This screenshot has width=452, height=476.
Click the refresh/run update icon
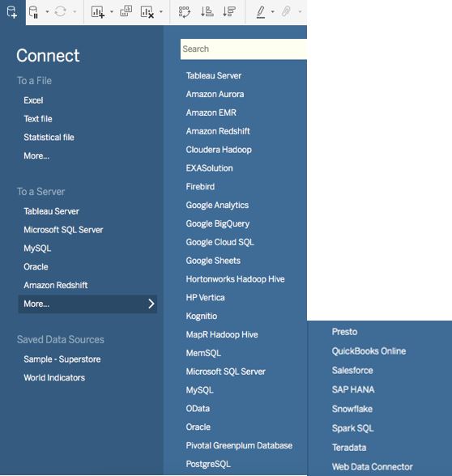click(60, 12)
